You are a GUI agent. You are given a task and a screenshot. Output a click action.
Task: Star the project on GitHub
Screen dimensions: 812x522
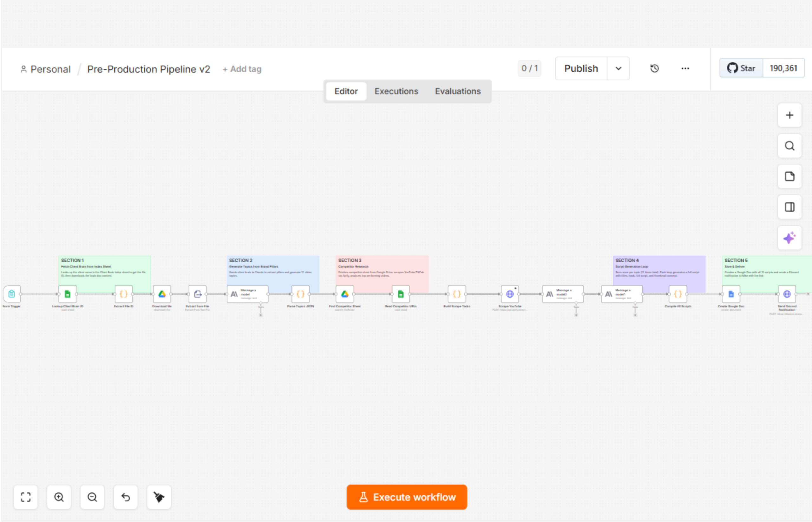pyautogui.click(x=741, y=68)
